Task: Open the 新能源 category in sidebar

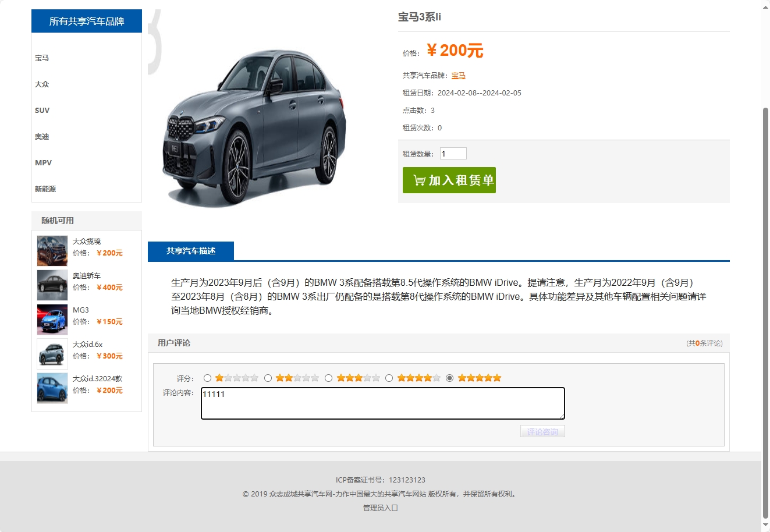Action: [45, 189]
